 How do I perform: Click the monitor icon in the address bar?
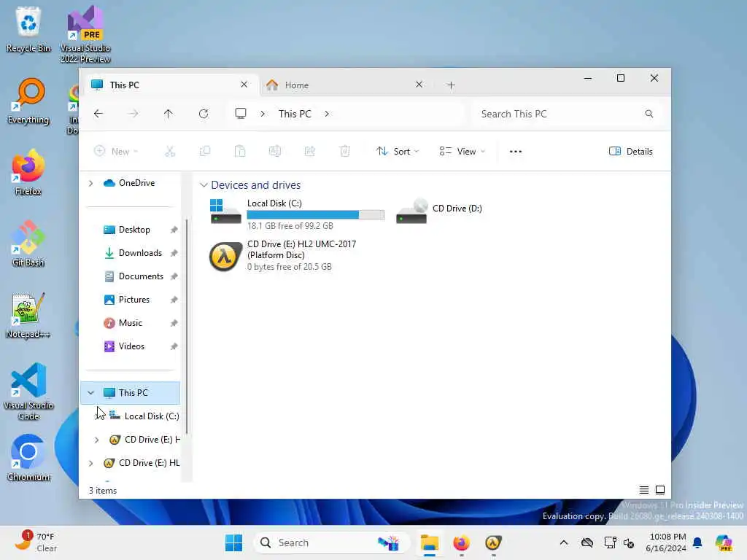point(241,113)
